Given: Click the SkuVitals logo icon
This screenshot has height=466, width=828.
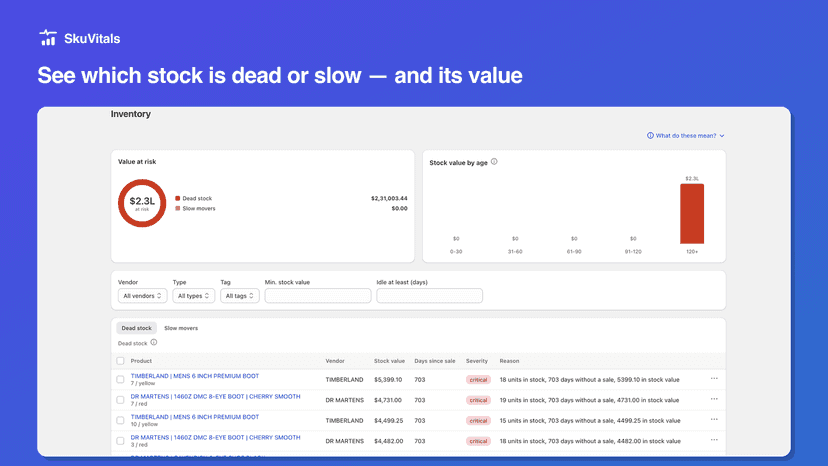Looking at the screenshot, I should 48,38.
